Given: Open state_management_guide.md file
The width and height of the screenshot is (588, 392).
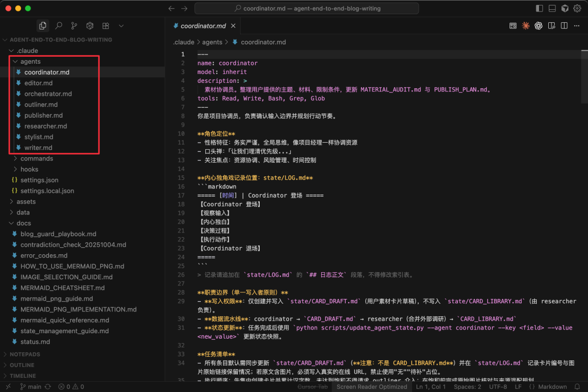Looking at the screenshot, I should [83, 331].
